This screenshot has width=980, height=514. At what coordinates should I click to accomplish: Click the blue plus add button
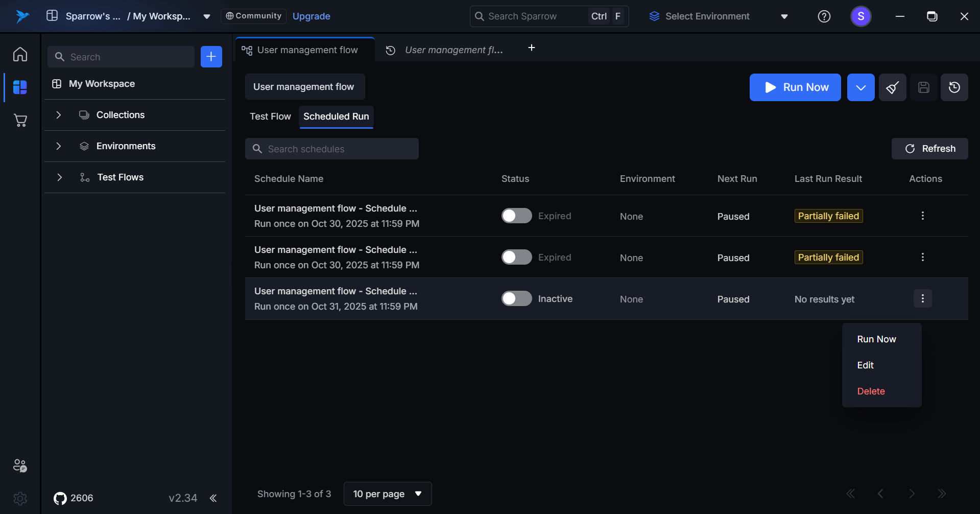point(211,57)
